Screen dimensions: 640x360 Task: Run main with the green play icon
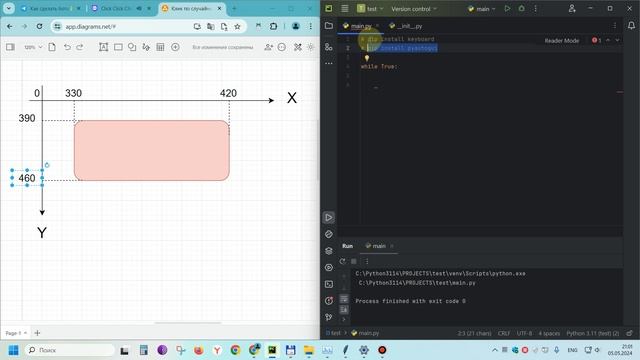pos(507,9)
